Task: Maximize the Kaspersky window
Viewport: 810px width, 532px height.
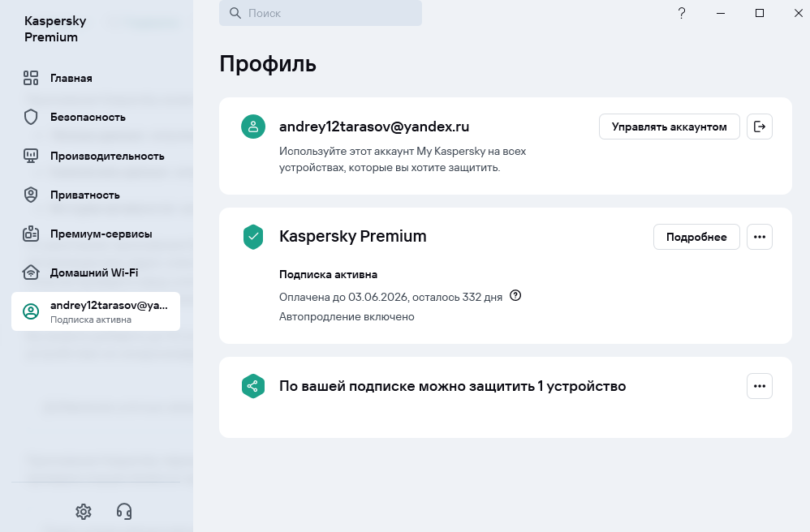Action: click(x=760, y=13)
